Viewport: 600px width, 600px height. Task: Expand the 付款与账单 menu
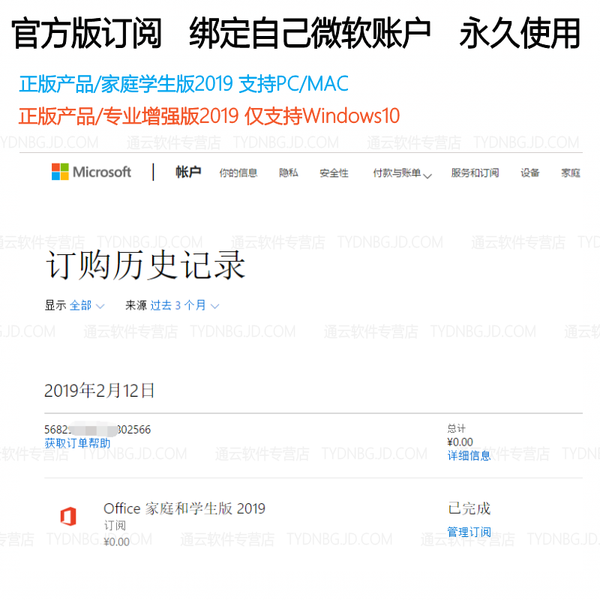click(402, 173)
